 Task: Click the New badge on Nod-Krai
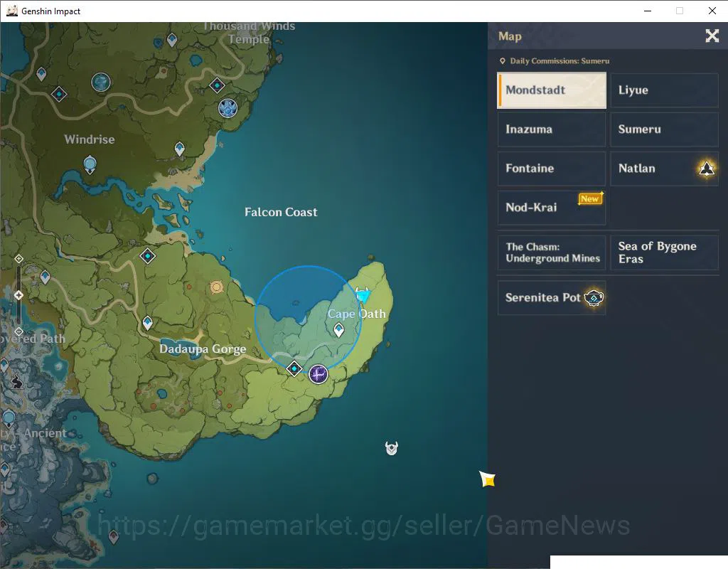[590, 199]
